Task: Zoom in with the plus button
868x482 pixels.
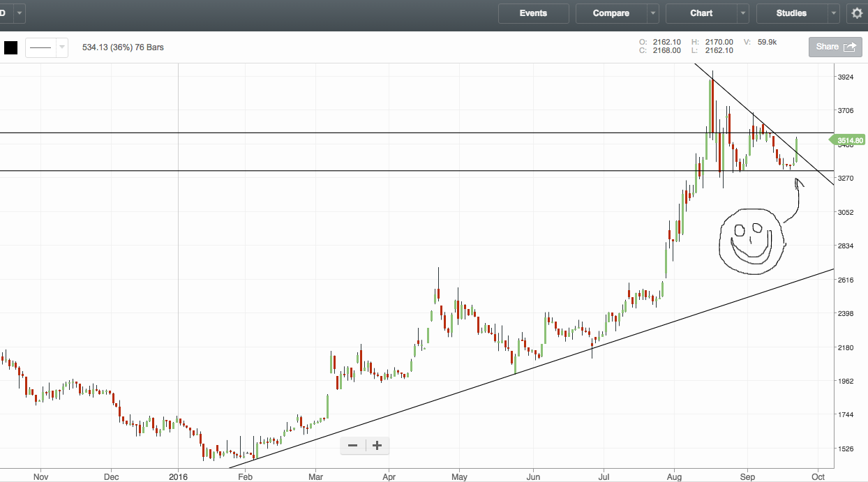Action: pos(377,445)
